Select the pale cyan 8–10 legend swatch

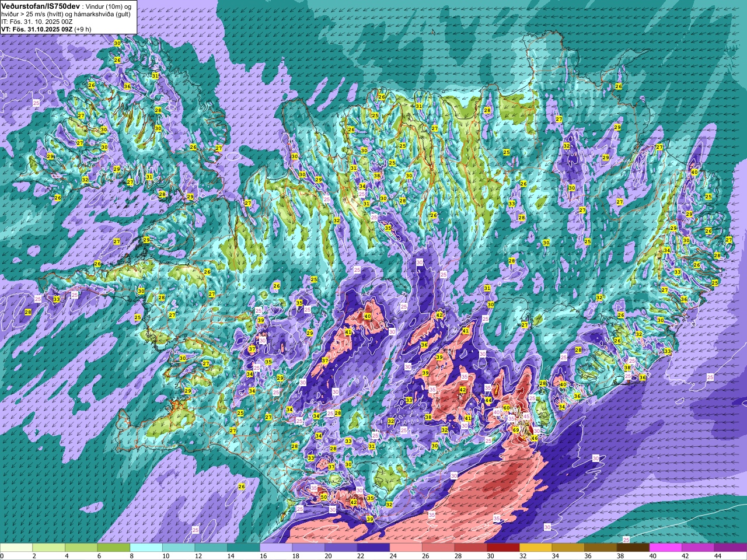146,548
